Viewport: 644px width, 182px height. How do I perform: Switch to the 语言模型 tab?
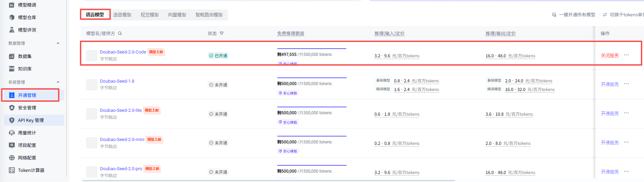[95, 15]
